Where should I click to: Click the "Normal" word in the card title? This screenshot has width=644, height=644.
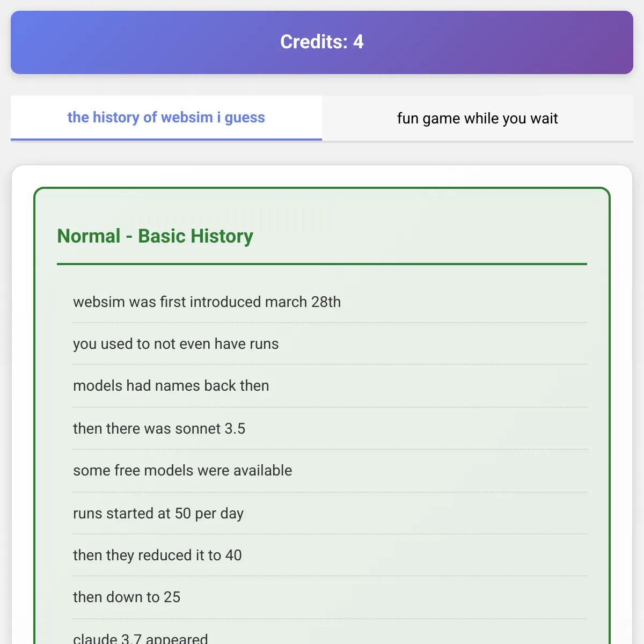(x=89, y=236)
